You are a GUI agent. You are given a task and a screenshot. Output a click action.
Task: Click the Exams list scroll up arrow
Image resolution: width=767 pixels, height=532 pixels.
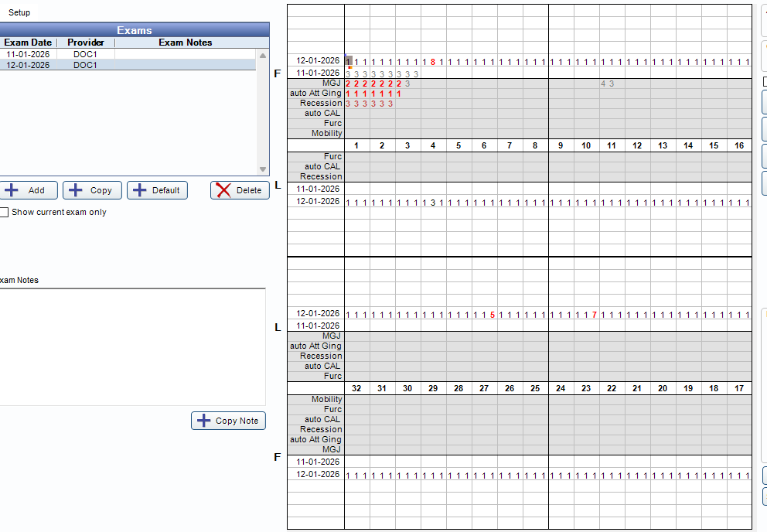point(263,56)
